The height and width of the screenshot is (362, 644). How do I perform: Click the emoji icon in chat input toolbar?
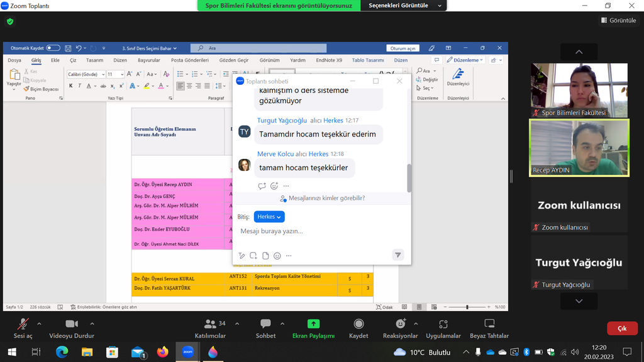tap(277, 256)
